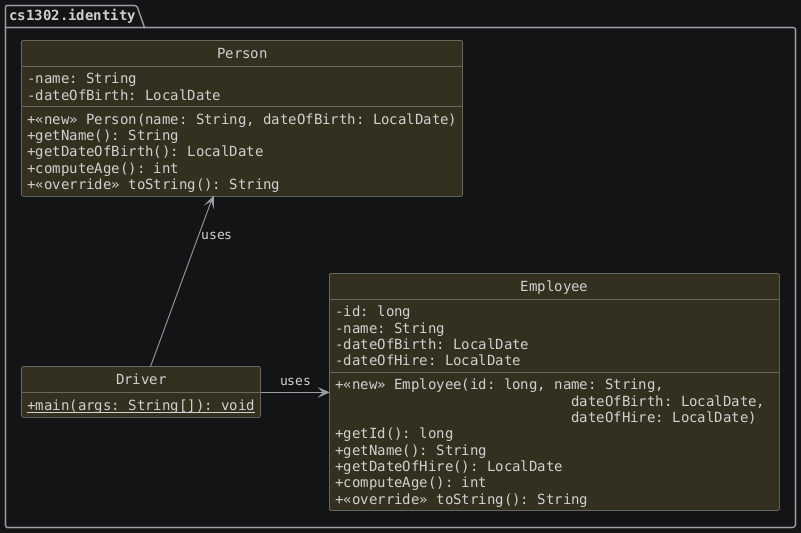
Task: Select the cs1302.identity package tab label
Action: pos(72,15)
